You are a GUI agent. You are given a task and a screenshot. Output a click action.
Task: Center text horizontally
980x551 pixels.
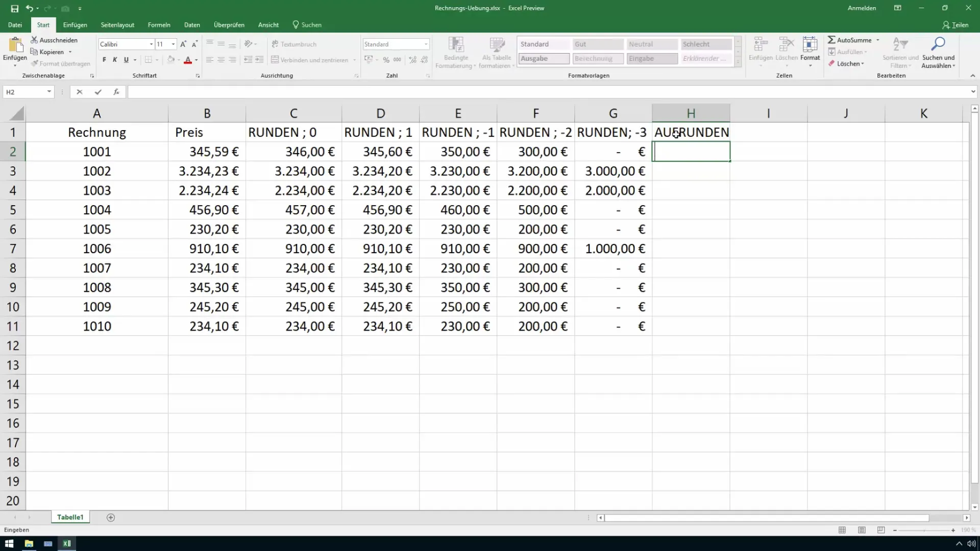coord(221,60)
